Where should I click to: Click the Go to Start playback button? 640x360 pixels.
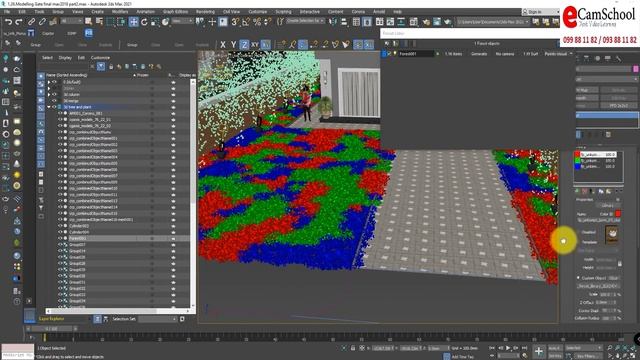(492, 348)
